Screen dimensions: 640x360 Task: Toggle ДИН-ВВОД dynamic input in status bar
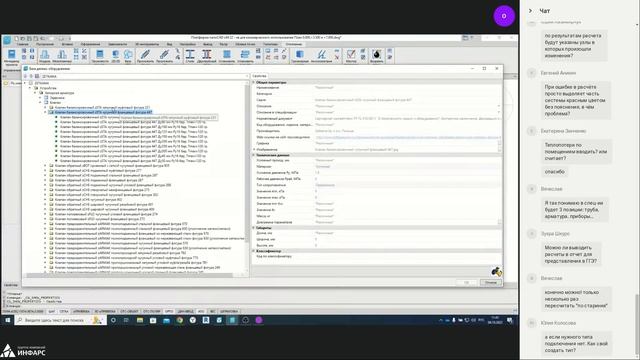[x=186, y=311]
